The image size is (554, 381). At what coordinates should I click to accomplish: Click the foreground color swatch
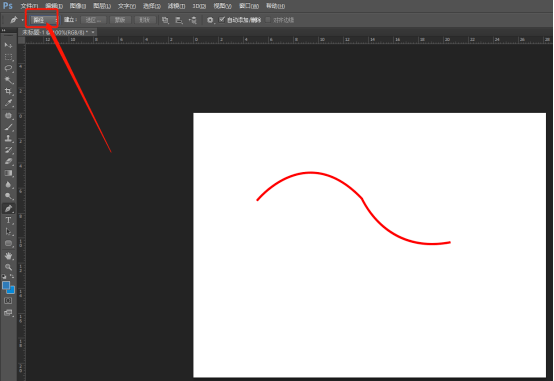click(x=6, y=286)
